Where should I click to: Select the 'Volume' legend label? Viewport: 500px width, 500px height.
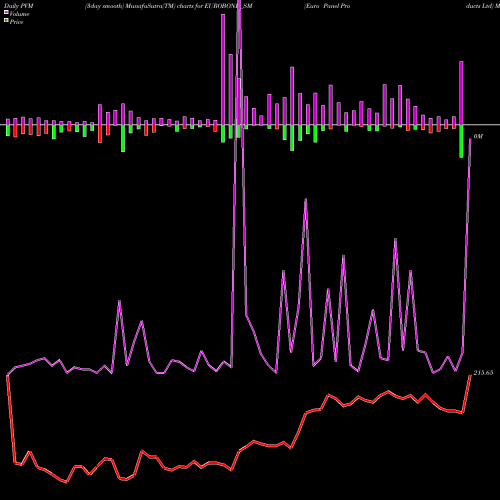[19, 14]
